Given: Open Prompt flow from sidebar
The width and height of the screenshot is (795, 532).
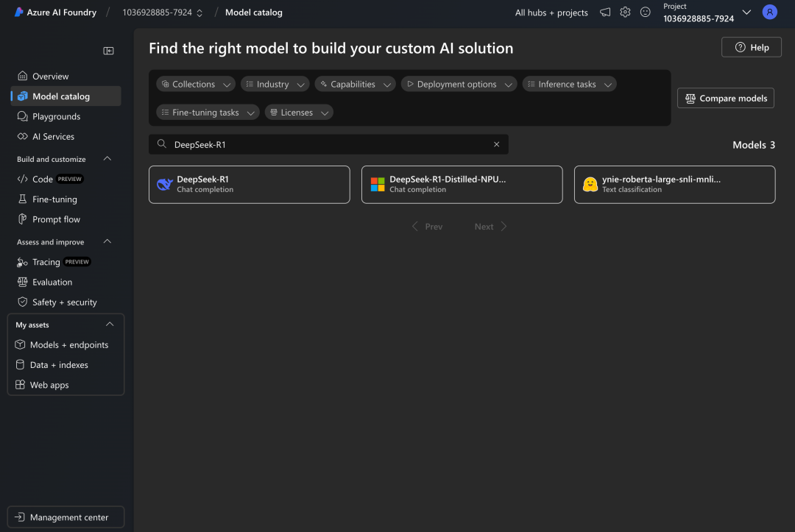Looking at the screenshot, I should (x=56, y=219).
